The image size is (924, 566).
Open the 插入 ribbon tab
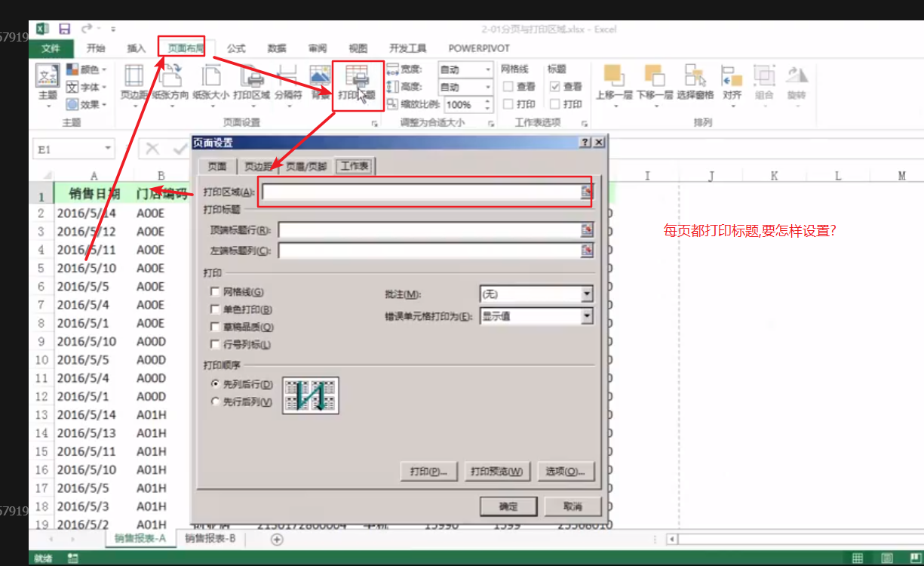(x=137, y=48)
